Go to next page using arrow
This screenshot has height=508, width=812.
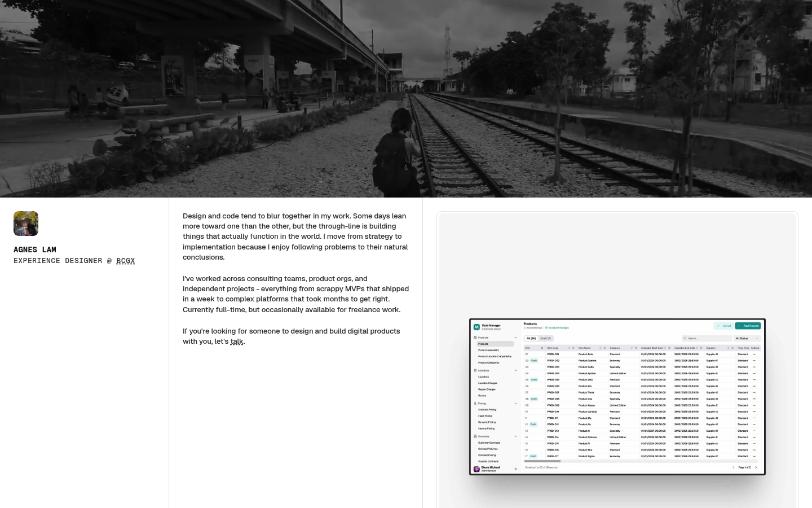click(x=756, y=467)
